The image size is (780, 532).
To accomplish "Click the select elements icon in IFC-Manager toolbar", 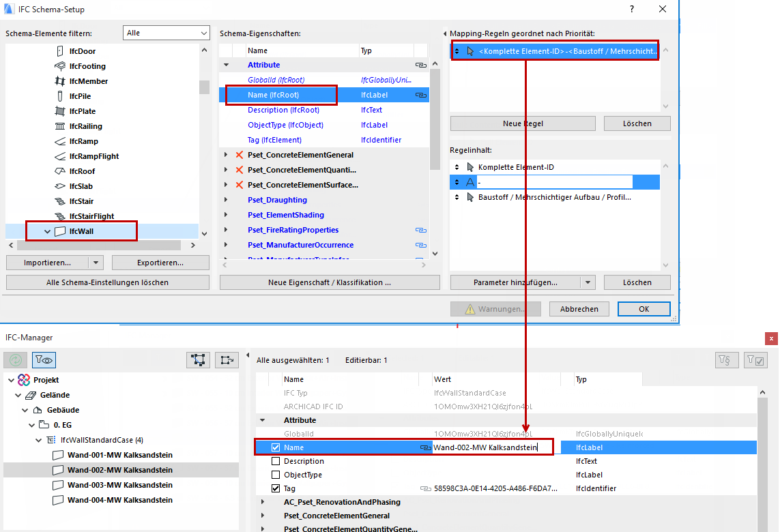I will tap(198, 360).
